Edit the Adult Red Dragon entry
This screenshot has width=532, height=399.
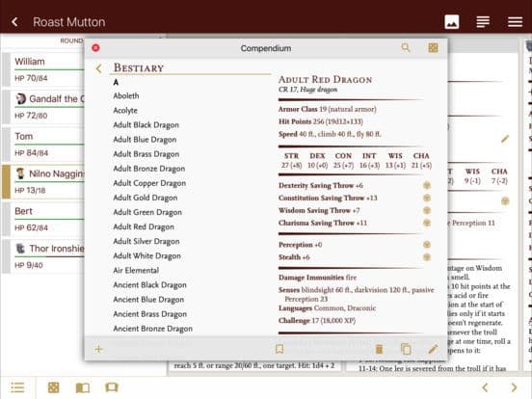[x=433, y=349]
